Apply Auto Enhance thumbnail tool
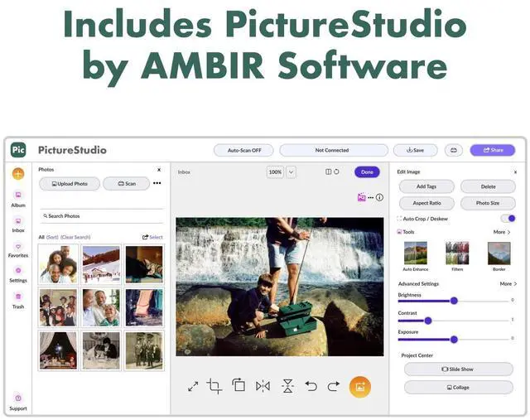Viewport: 530px width, 420px height. click(416, 253)
